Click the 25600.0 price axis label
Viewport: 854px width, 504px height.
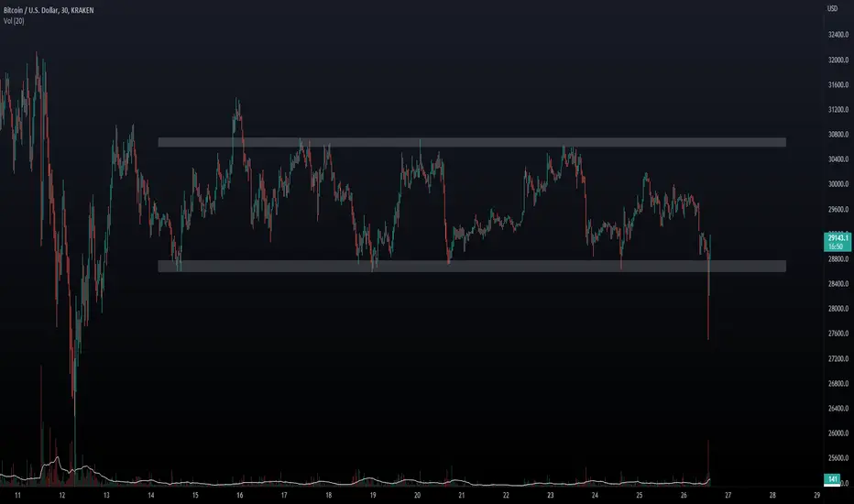pos(838,458)
